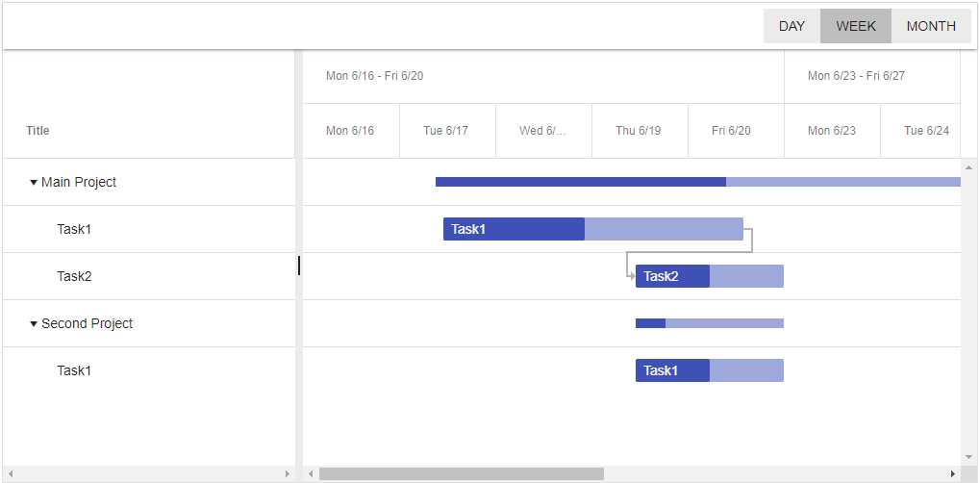Click the splitter handle between list and timeline
Image resolution: width=980 pixels, height=483 pixels.
(x=299, y=266)
